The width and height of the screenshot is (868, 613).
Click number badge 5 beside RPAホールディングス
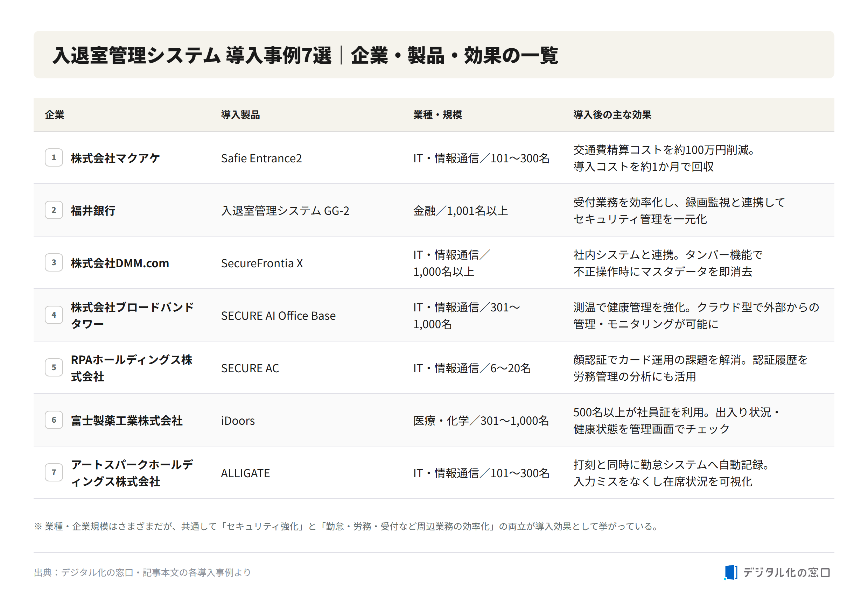point(54,368)
